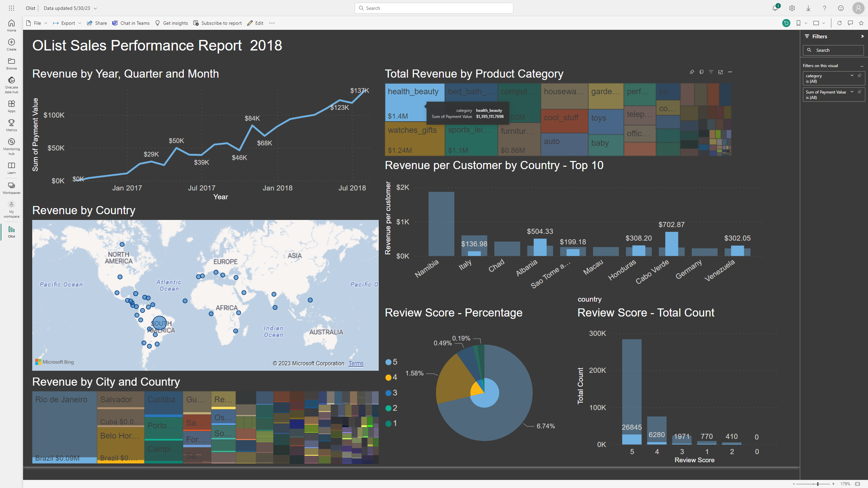Open Filters on this visual options
868x488 pixels.
(x=862, y=66)
